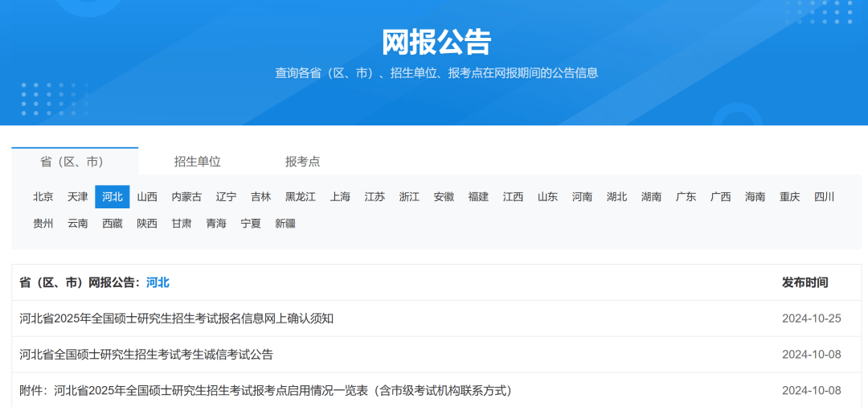
Task: Select 广西 region
Action: (x=721, y=196)
